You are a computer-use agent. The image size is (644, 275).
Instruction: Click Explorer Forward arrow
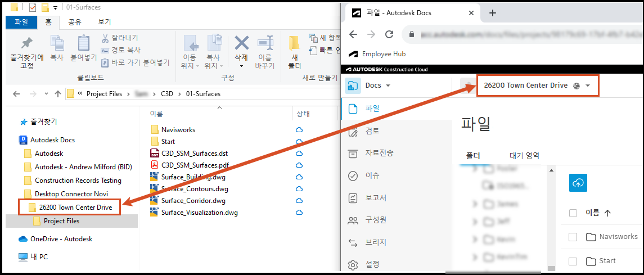34,93
